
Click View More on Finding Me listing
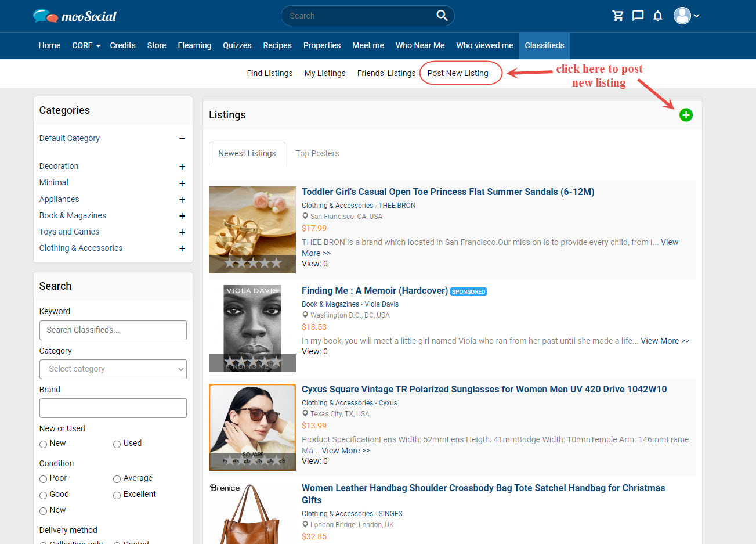(x=665, y=341)
